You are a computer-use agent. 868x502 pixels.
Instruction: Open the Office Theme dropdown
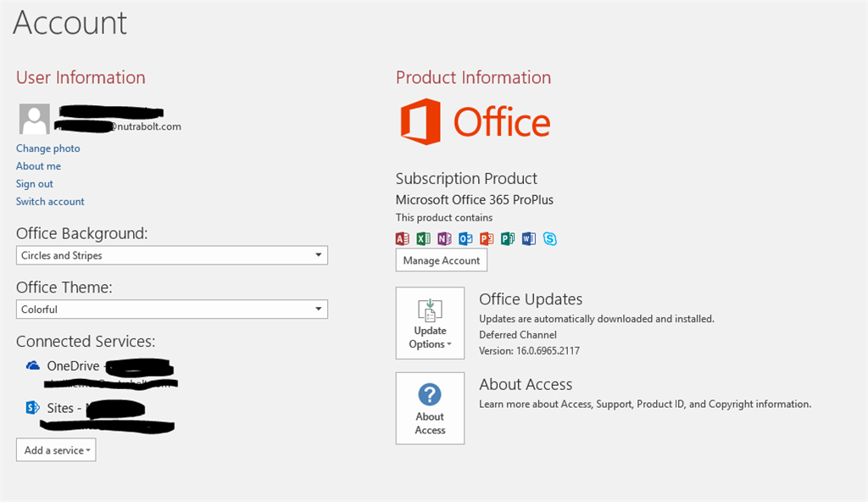pos(171,310)
